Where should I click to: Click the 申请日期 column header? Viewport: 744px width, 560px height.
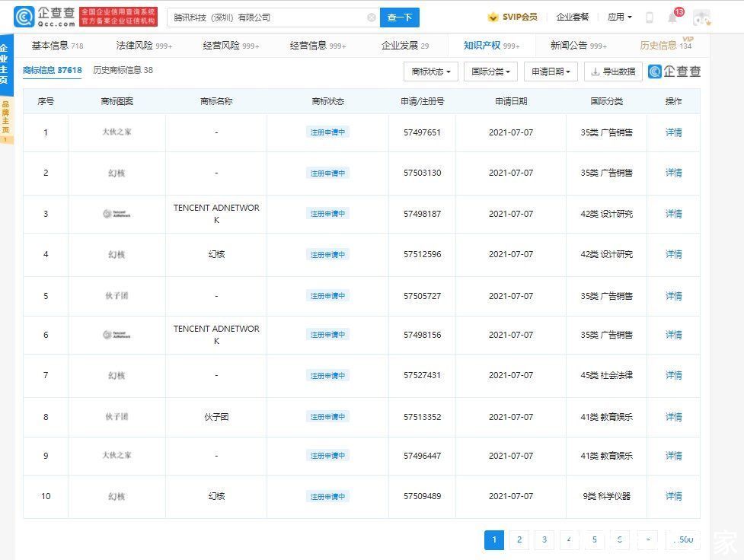click(x=511, y=101)
